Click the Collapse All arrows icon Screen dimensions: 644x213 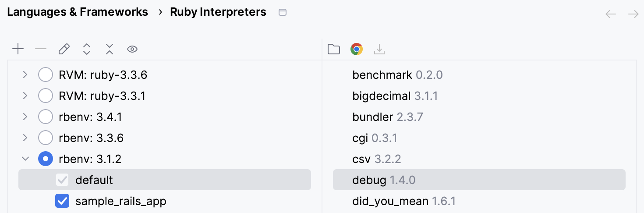tap(110, 49)
